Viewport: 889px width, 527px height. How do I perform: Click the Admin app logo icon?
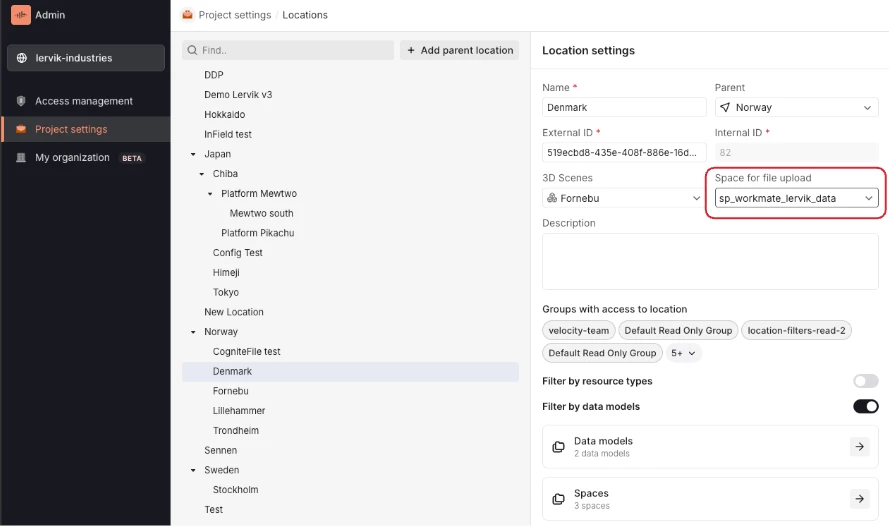[21, 15]
